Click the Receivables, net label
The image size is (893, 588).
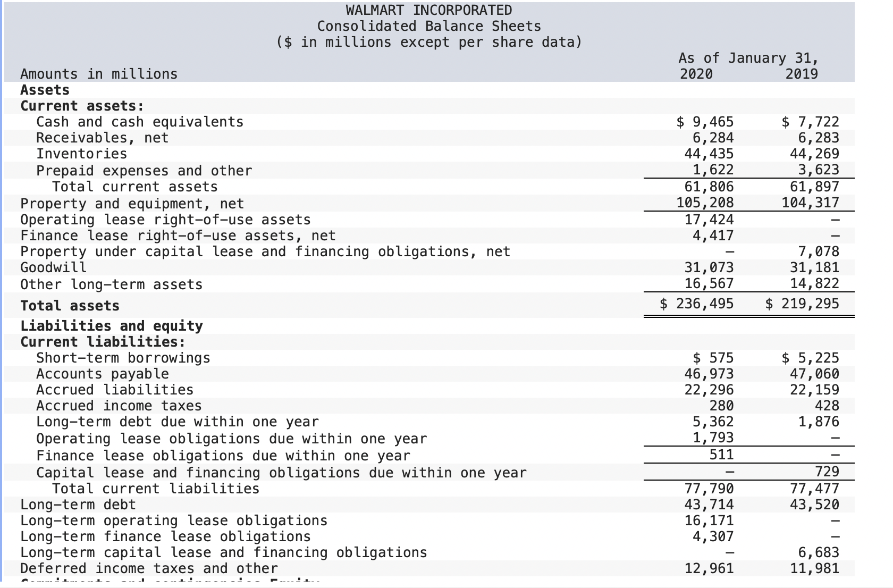pyautogui.click(x=102, y=138)
